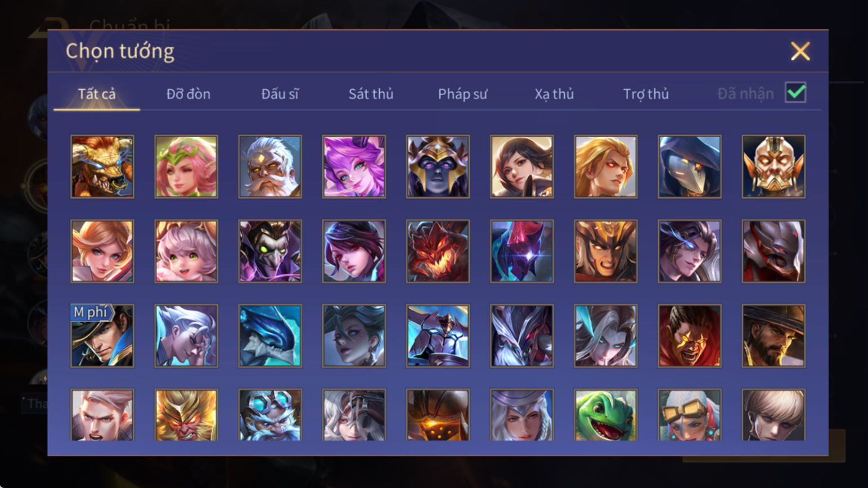The width and height of the screenshot is (868, 488).
Task: Pick the hero marked 'M phí'
Action: pos(102,336)
